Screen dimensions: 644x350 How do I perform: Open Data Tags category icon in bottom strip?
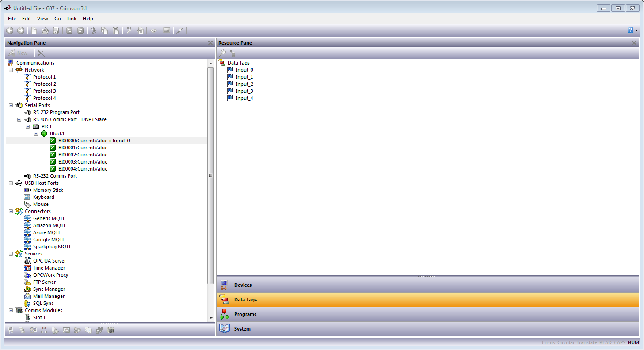click(22, 330)
